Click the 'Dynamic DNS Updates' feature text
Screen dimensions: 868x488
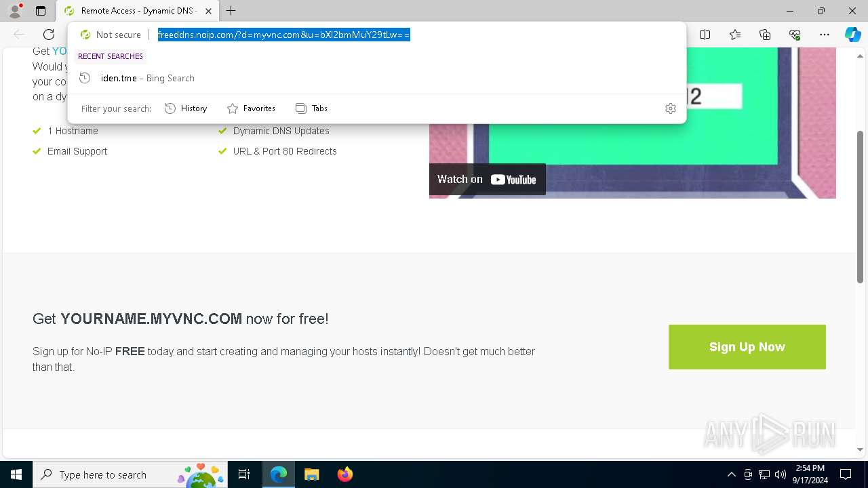(281, 131)
